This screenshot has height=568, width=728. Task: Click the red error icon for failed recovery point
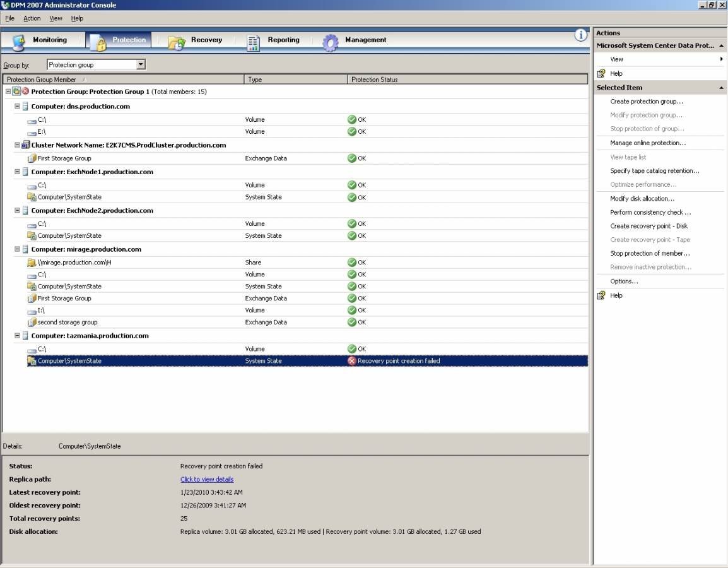352,361
